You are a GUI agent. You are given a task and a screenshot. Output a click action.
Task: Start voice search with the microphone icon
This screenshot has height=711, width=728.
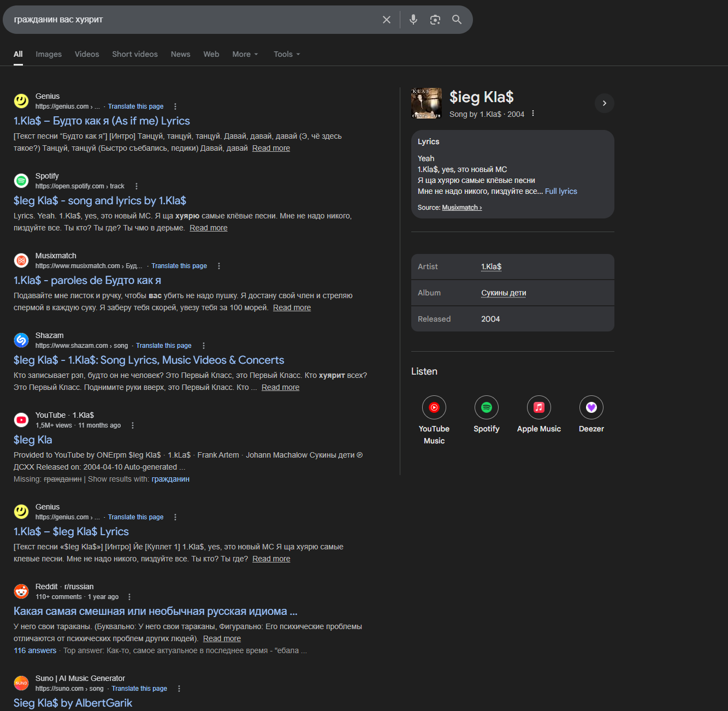[x=413, y=20]
